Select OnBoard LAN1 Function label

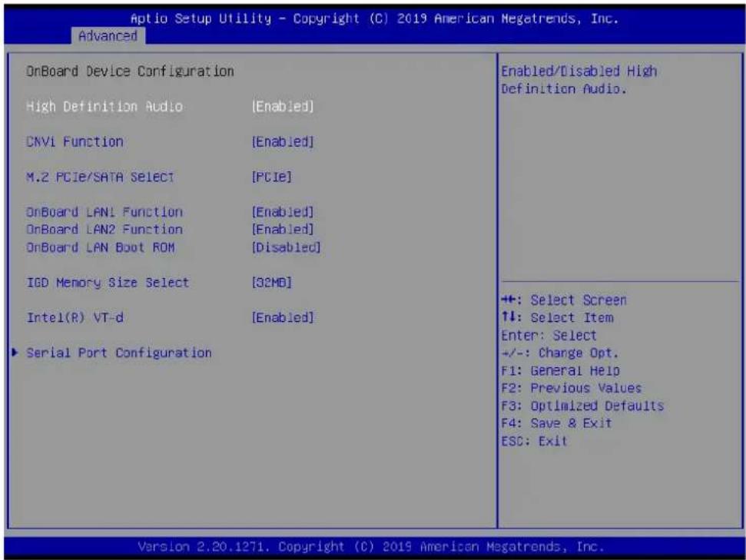(104, 212)
